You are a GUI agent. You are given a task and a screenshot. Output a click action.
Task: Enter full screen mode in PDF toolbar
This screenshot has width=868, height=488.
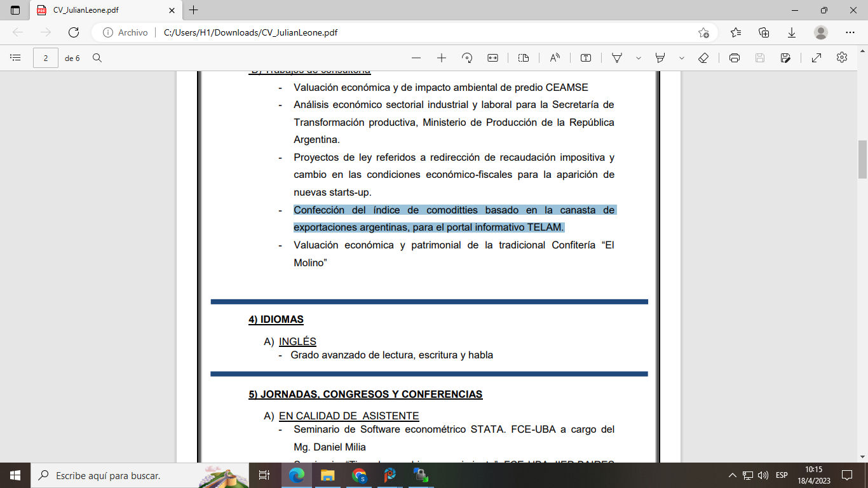[817, 58]
